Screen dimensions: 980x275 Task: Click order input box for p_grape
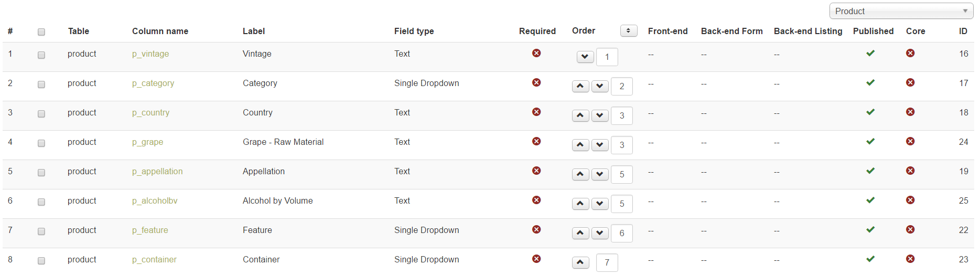click(x=622, y=145)
